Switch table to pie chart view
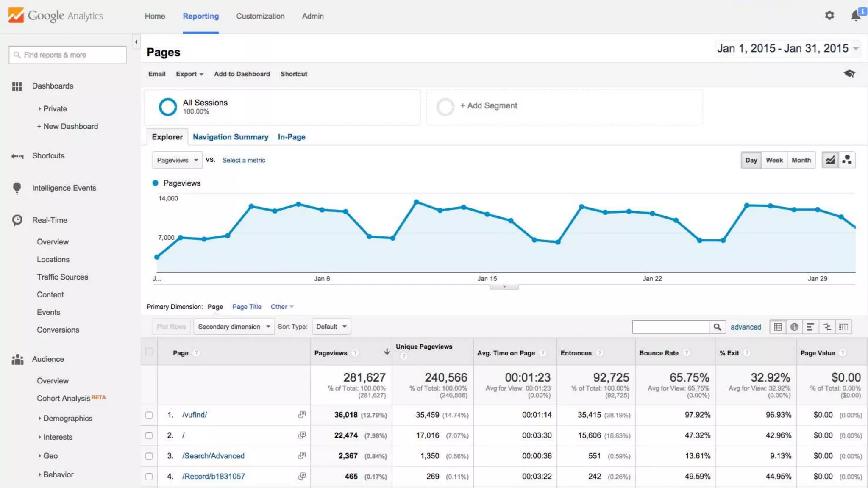The height and width of the screenshot is (488, 868). (794, 327)
